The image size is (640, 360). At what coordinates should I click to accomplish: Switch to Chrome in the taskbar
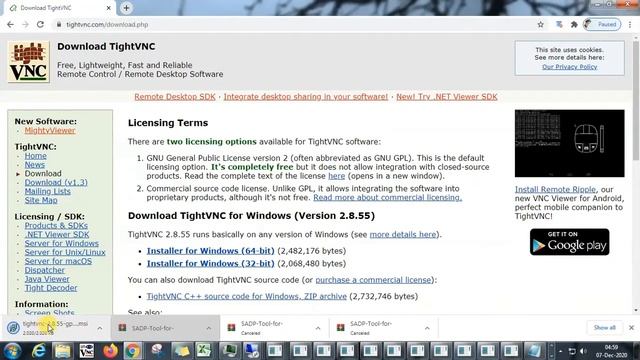tap(133, 351)
